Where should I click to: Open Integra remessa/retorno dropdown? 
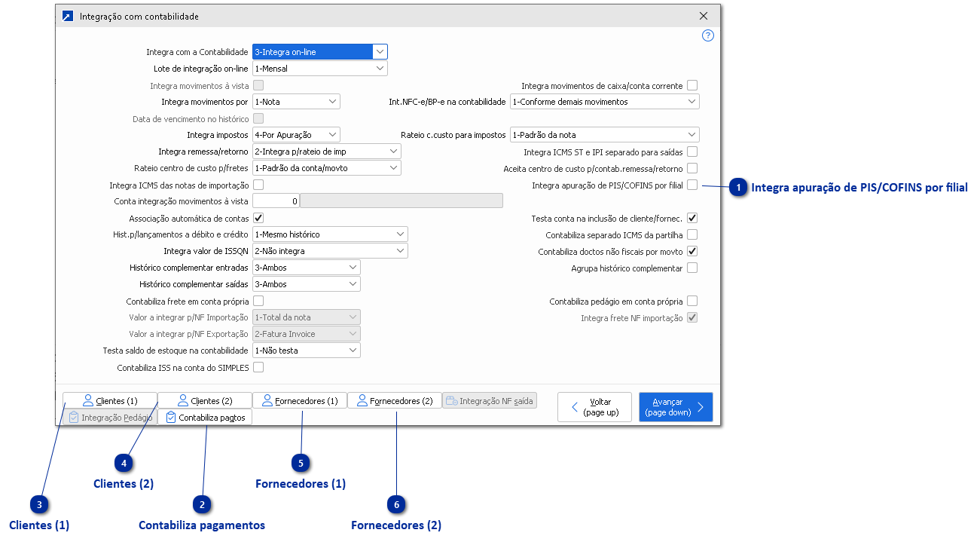(x=327, y=152)
